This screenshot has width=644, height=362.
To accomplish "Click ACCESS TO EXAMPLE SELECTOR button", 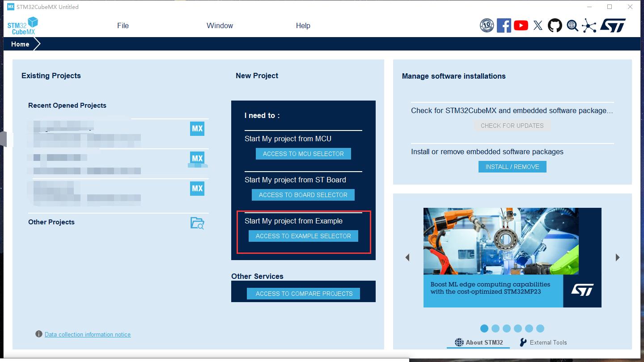I will click(x=303, y=236).
